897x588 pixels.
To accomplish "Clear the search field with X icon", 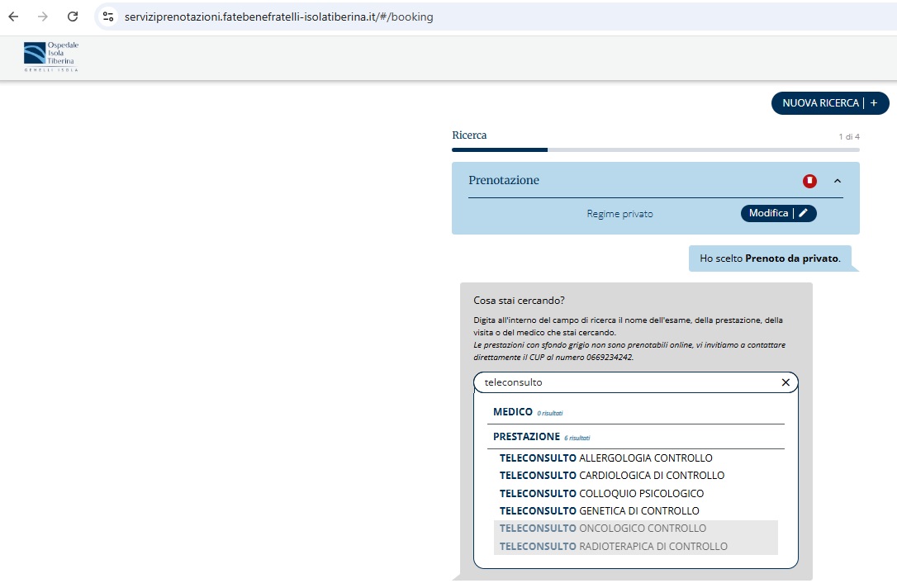I will tap(785, 382).
